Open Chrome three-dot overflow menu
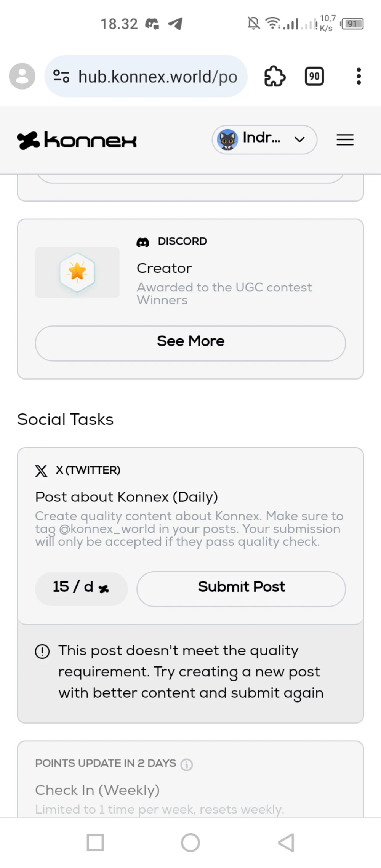This screenshot has height=868, width=381. pyautogui.click(x=359, y=76)
